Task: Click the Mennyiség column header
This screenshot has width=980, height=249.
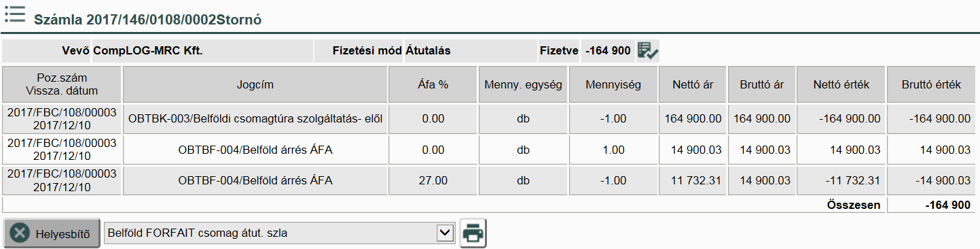Action: tap(613, 85)
